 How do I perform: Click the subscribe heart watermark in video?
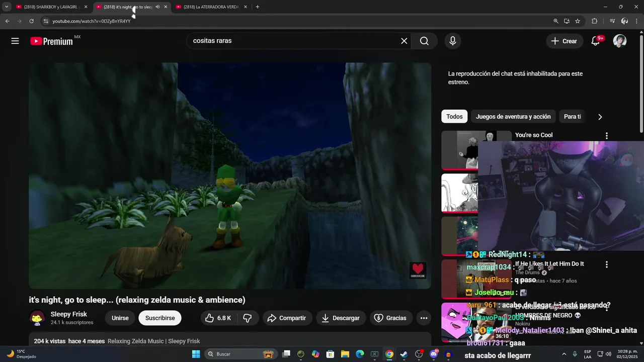point(418,270)
